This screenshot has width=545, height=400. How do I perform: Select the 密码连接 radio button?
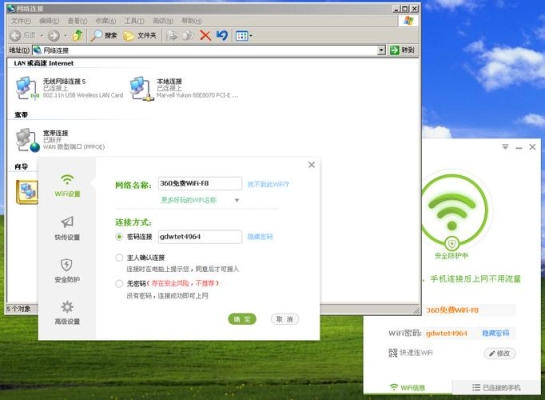click(x=119, y=237)
